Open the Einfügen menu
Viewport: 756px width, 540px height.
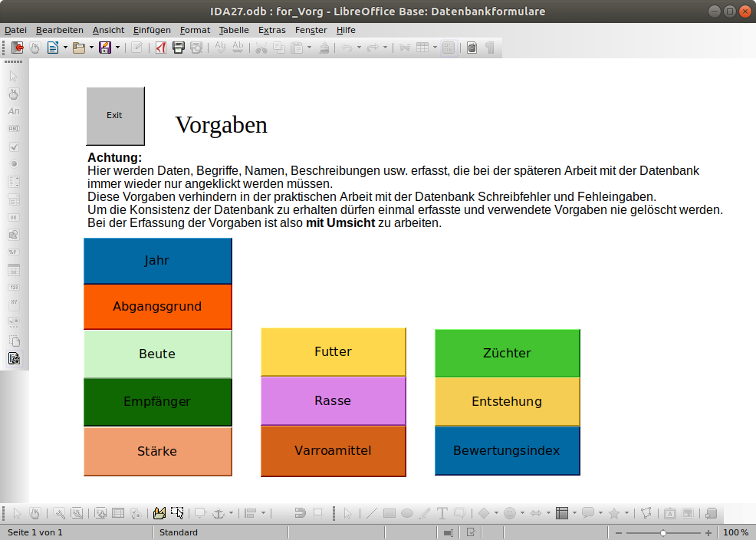pos(152,30)
